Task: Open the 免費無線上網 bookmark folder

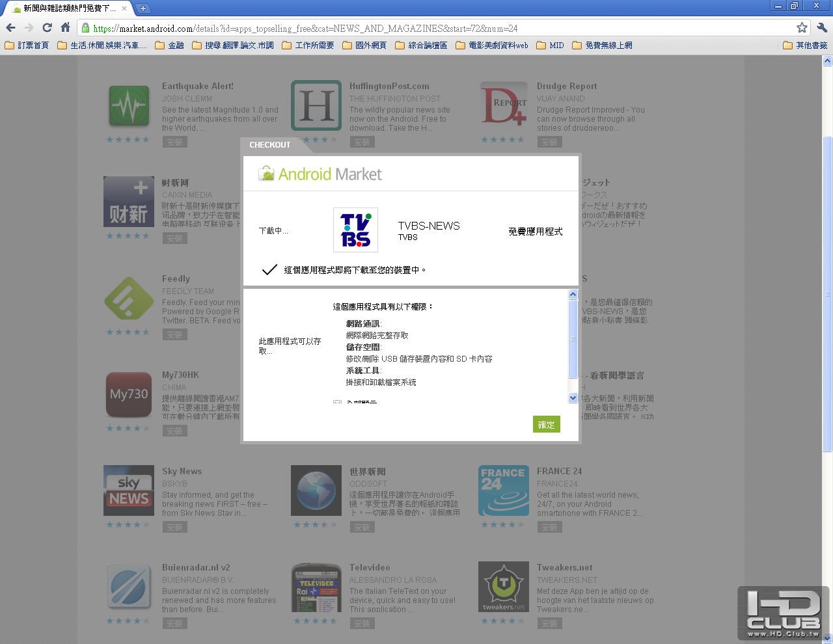Action: click(602, 46)
